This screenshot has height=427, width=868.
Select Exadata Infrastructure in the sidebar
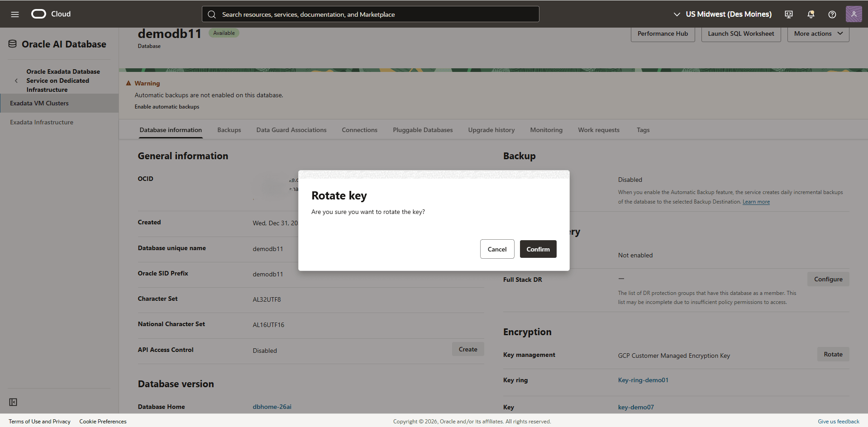[41, 122]
